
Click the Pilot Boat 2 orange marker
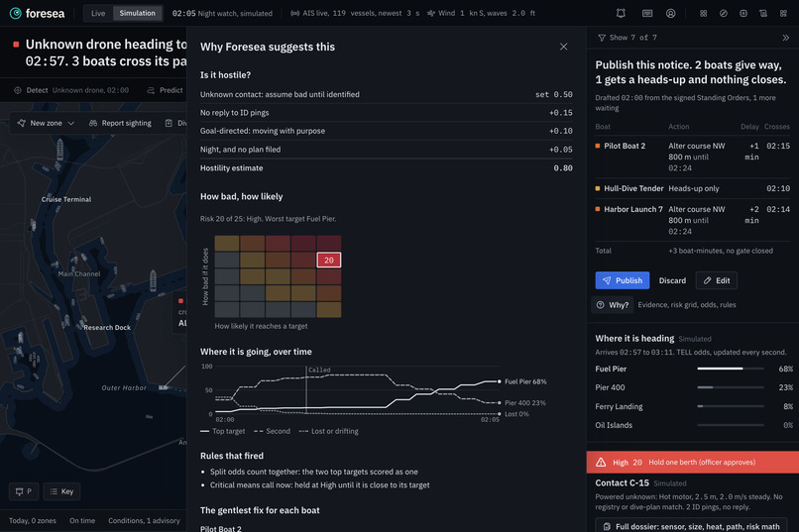tap(598, 146)
